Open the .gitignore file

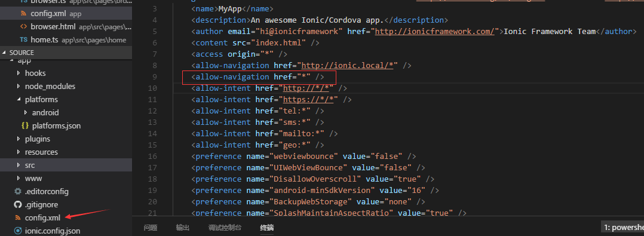click(41, 204)
